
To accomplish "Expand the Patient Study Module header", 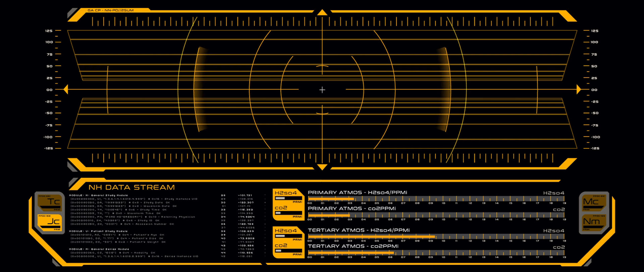I will (x=98, y=231).
